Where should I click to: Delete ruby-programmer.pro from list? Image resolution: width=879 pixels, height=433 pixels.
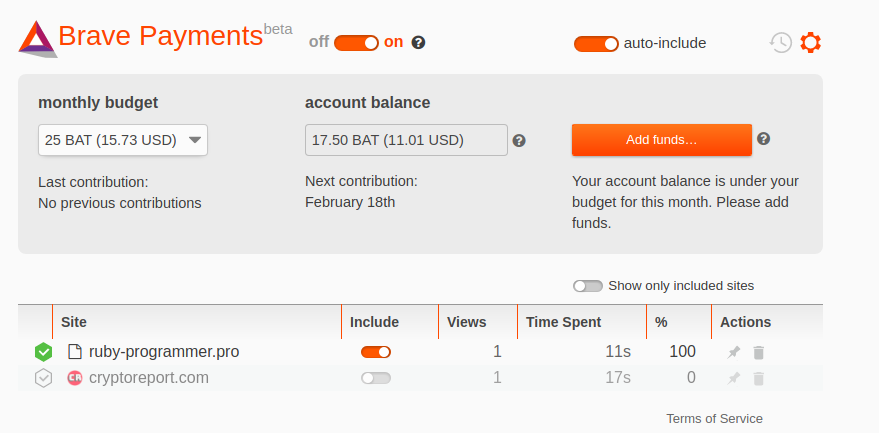(x=758, y=352)
